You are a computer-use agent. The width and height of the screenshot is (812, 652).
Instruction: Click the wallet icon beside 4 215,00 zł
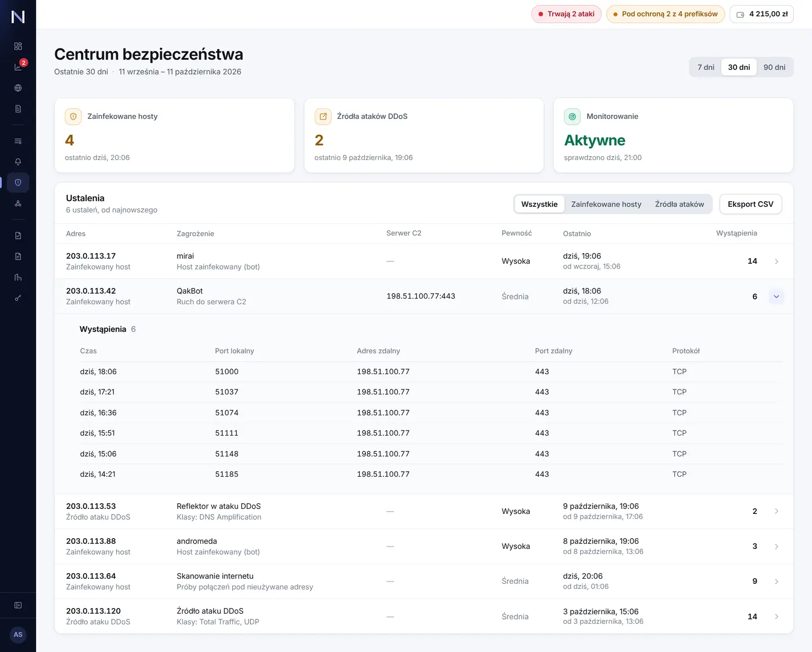[740, 15]
